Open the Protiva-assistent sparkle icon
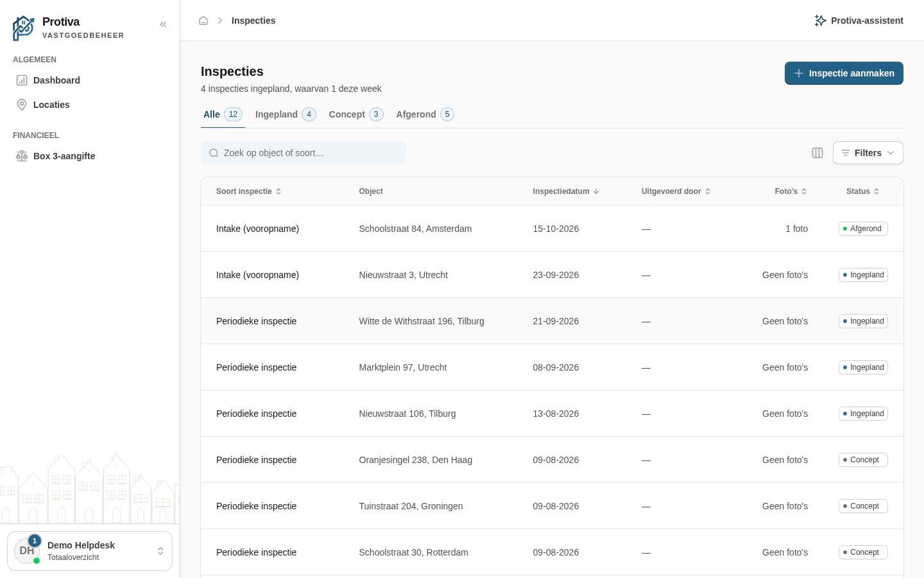The height and width of the screenshot is (578, 924). (820, 21)
